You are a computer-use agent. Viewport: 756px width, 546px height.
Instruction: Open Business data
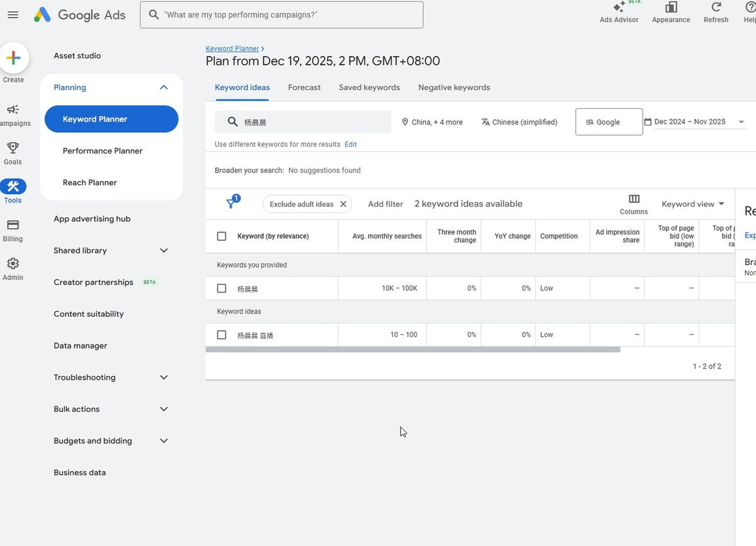[x=80, y=473]
